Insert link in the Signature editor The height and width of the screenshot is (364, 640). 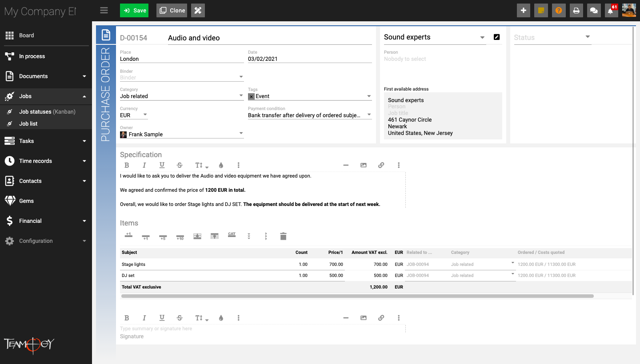pyautogui.click(x=381, y=318)
